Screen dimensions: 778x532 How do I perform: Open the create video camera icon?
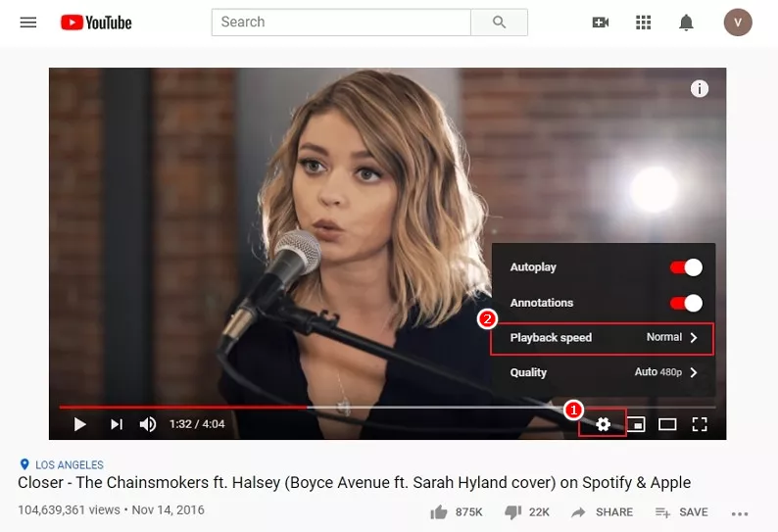pos(601,23)
